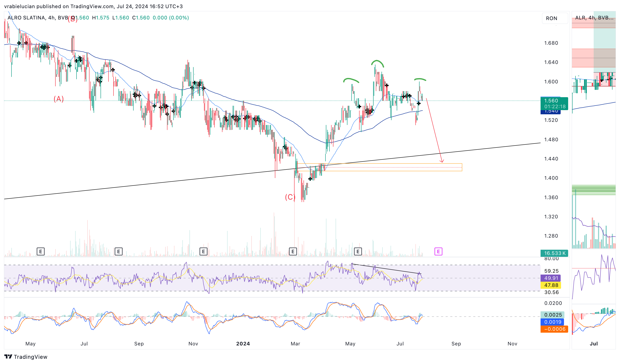Click the RSI value label 49.91

pyautogui.click(x=551, y=278)
